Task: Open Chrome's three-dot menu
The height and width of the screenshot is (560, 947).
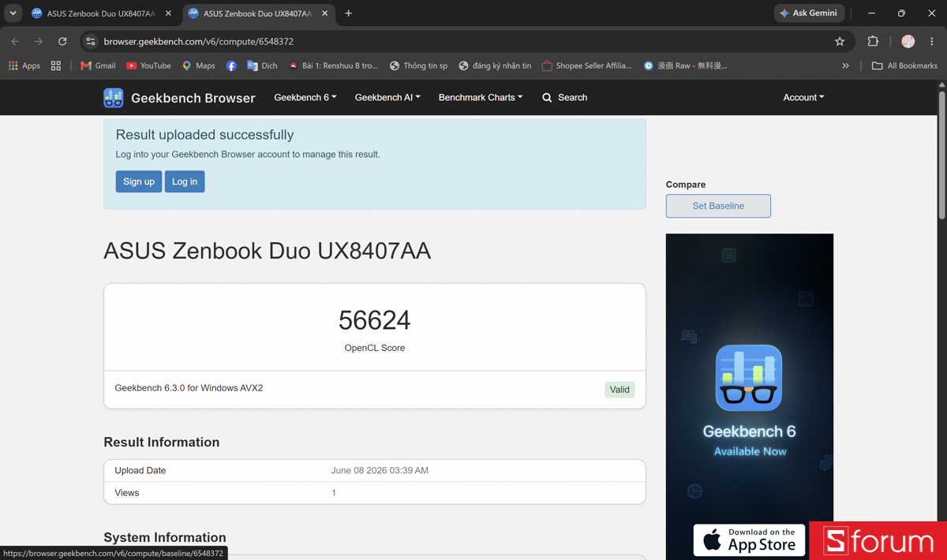Action: [x=932, y=41]
